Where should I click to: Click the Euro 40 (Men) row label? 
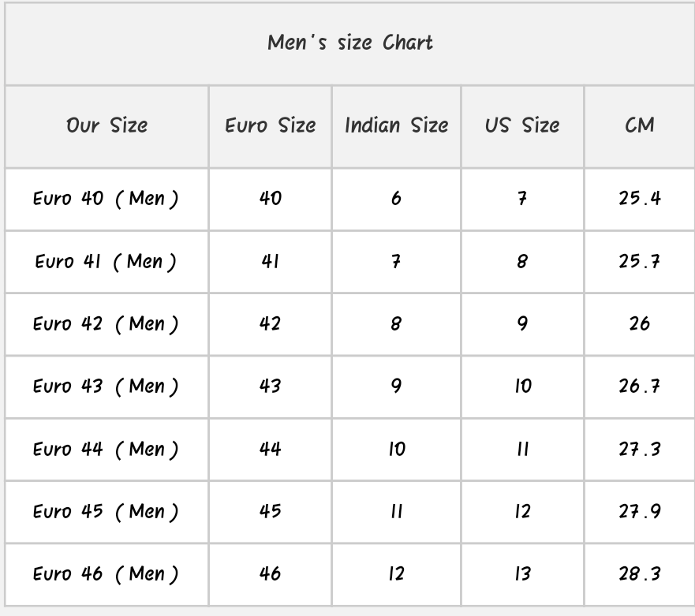click(x=106, y=198)
